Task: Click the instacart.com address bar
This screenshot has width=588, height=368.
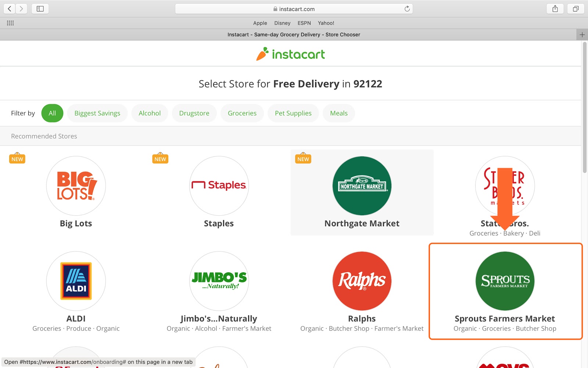Action: click(x=294, y=9)
